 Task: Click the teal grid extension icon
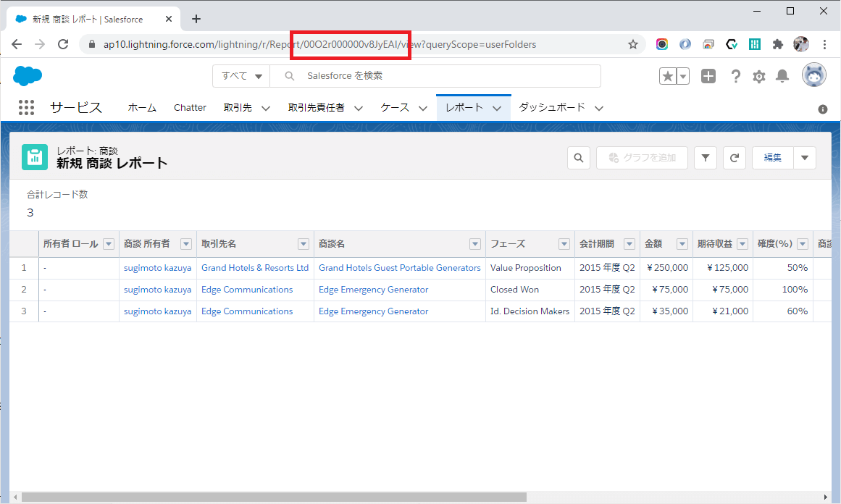(755, 44)
